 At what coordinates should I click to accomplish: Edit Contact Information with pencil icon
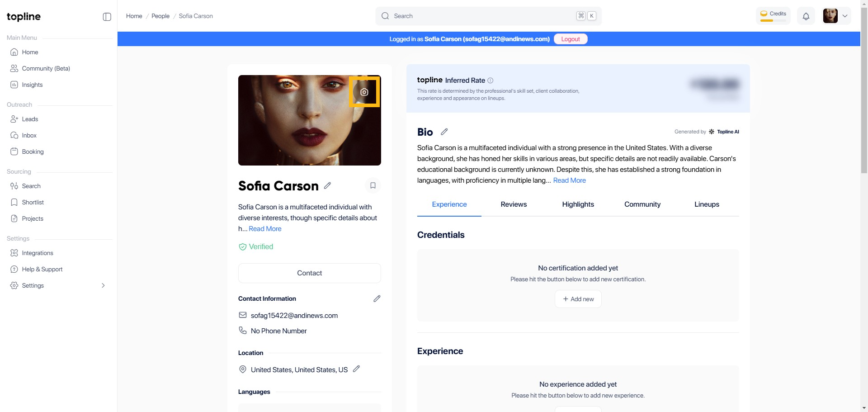coord(377,299)
